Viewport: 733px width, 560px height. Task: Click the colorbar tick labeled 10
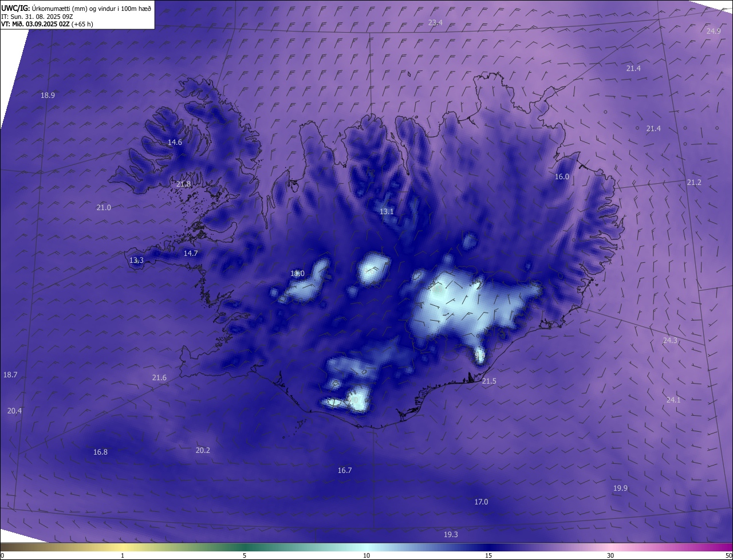(x=366, y=555)
